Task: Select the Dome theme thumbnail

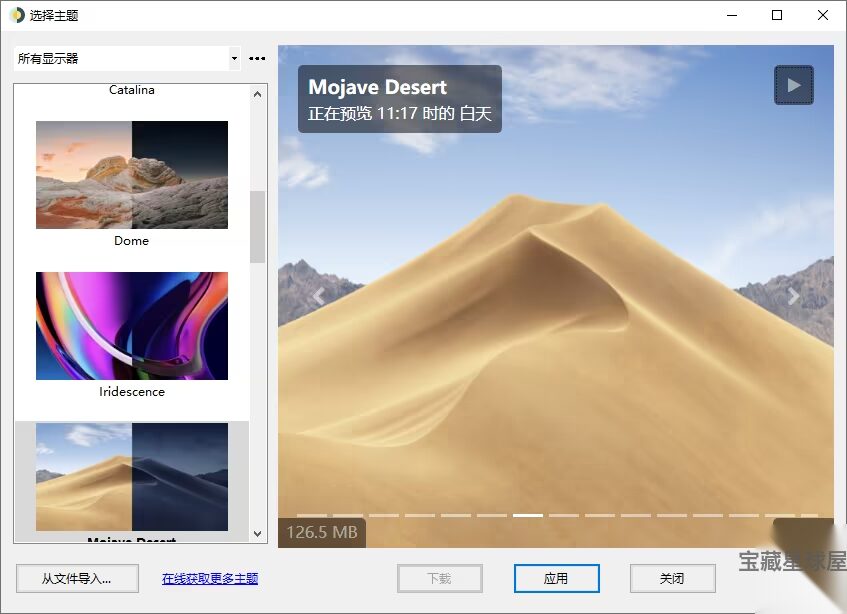Action: (132, 174)
